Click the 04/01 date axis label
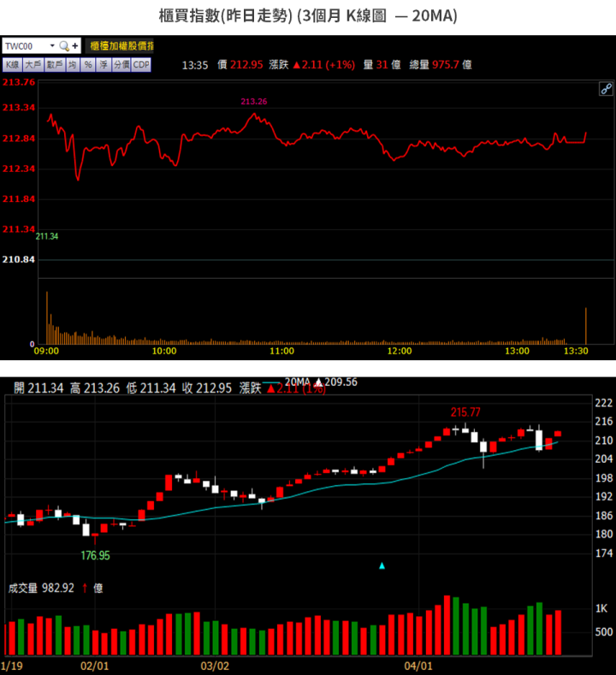The image size is (616, 675). (418, 666)
